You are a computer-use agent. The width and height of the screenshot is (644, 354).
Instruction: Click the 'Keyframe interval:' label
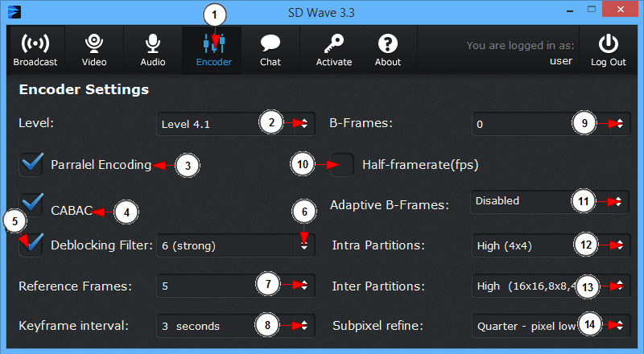[74, 326]
